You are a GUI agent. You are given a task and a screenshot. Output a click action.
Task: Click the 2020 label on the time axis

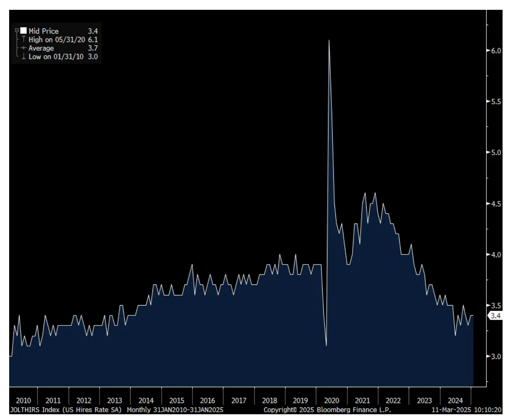(x=331, y=400)
